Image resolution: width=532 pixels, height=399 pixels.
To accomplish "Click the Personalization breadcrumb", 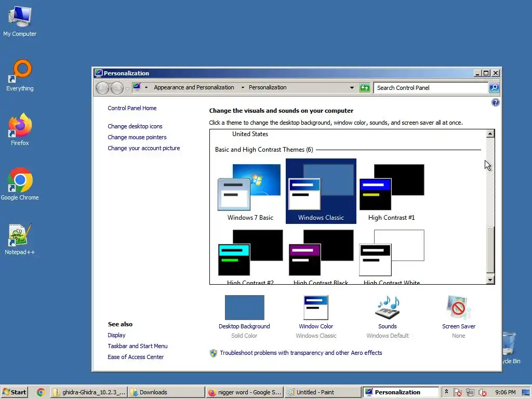I will [x=268, y=87].
